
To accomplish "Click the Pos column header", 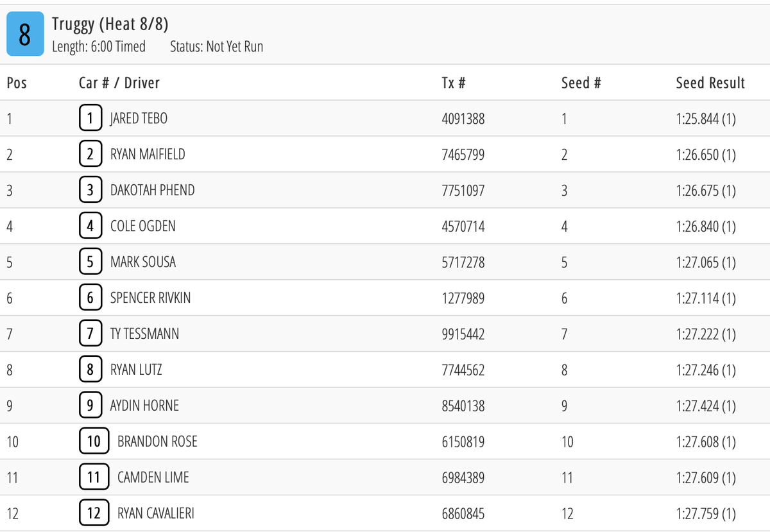I will tap(17, 83).
